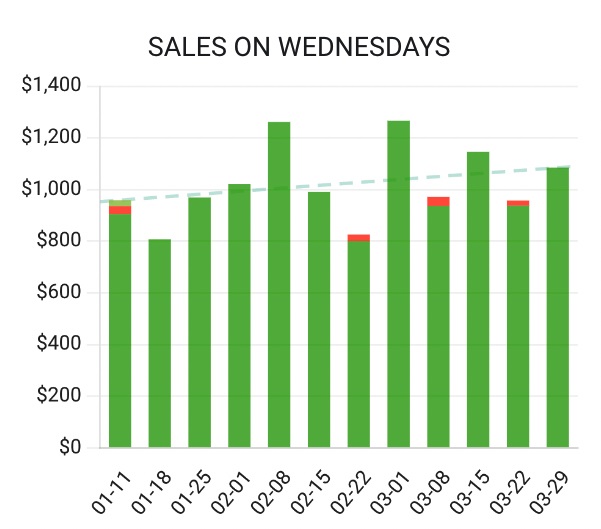Viewport: 601px width, 529px height.
Task: Click the "SALES ON WEDNESDAYS" chart title
Action: 299,47
